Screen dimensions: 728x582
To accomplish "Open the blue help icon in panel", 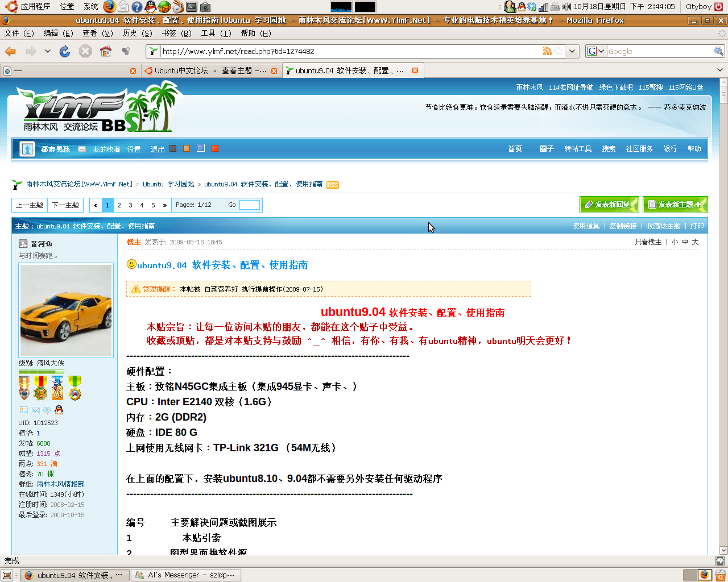I will [137, 7].
